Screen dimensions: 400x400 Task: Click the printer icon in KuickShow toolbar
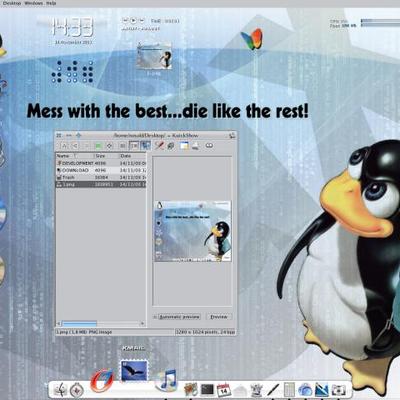pos(196,146)
